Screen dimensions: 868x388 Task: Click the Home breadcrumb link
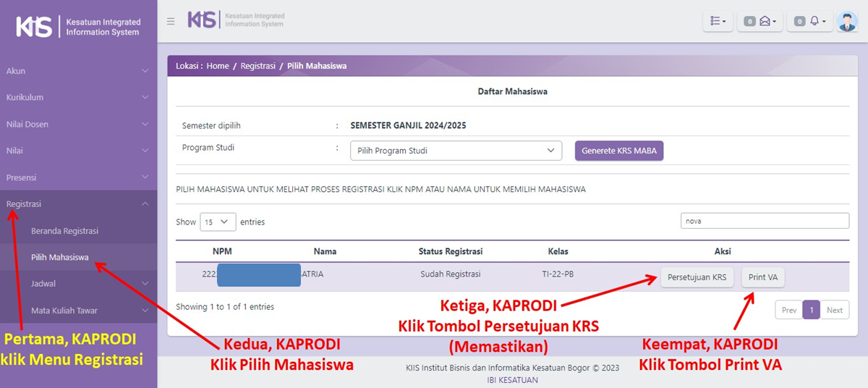click(x=218, y=66)
